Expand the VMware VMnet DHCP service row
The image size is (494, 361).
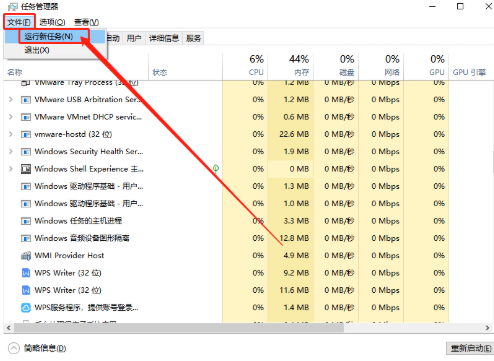[x=11, y=117]
